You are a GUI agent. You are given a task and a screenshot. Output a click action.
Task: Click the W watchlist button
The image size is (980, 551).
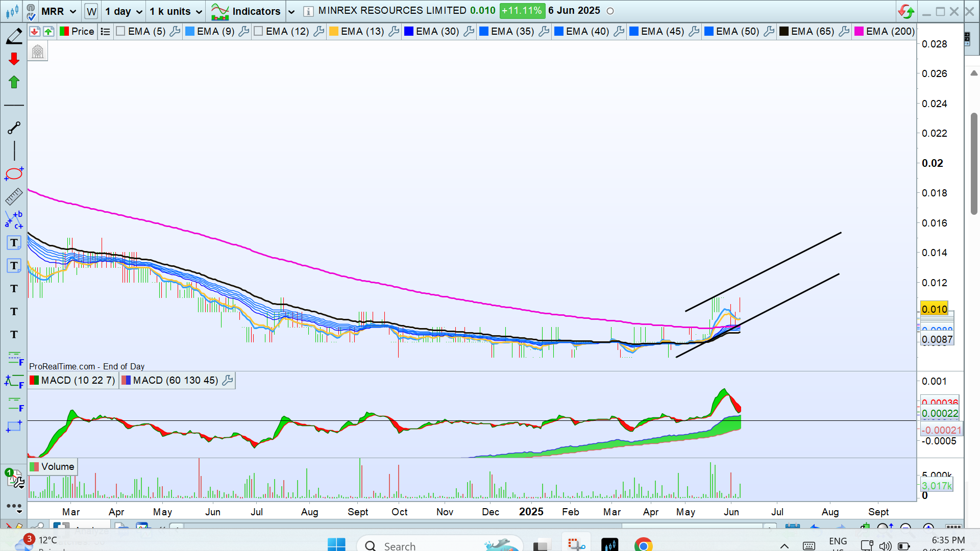91,11
